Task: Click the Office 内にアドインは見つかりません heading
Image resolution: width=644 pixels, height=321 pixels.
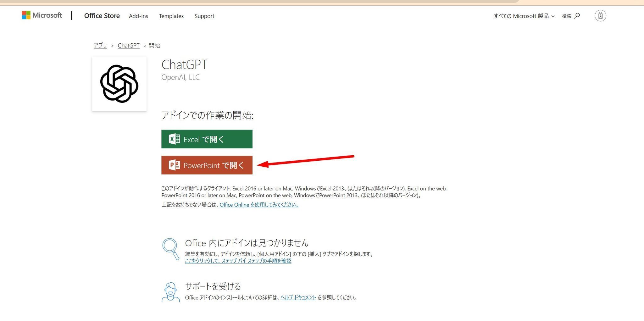Action: [x=247, y=243]
